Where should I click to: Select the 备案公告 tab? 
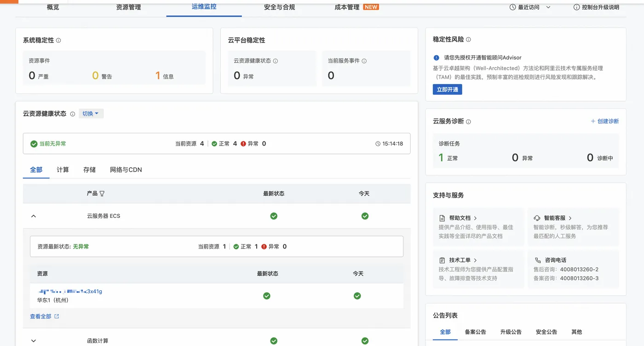click(475, 332)
